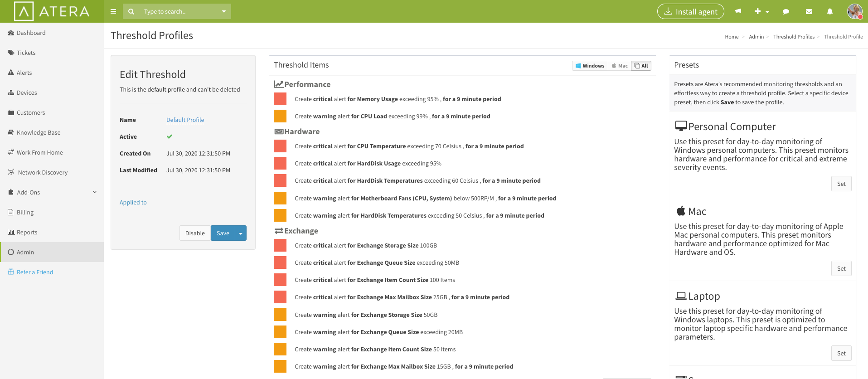The width and height of the screenshot is (868, 379).
Task: Click the Add-Ons puzzle icon
Action: click(11, 192)
